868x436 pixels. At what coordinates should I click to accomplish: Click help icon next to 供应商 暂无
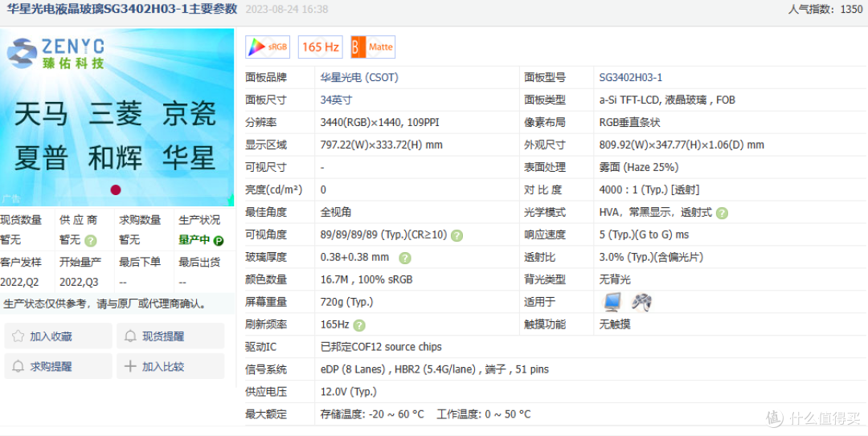[91, 241]
